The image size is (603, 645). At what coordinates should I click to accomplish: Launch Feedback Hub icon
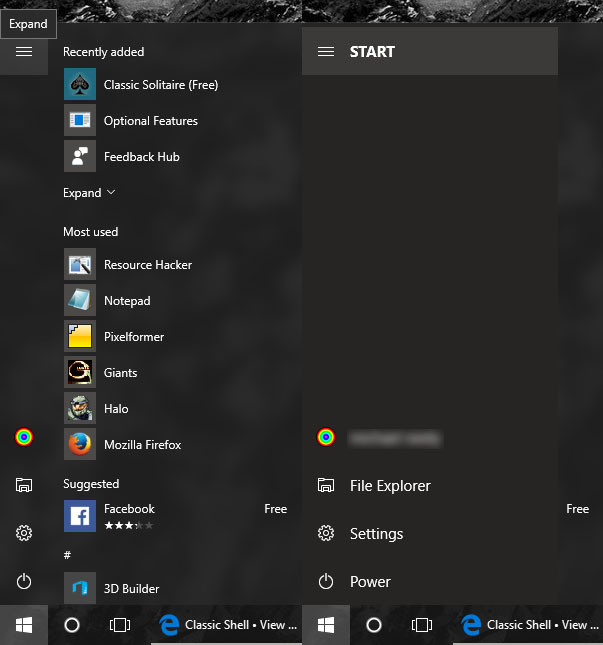(x=80, y=156)
